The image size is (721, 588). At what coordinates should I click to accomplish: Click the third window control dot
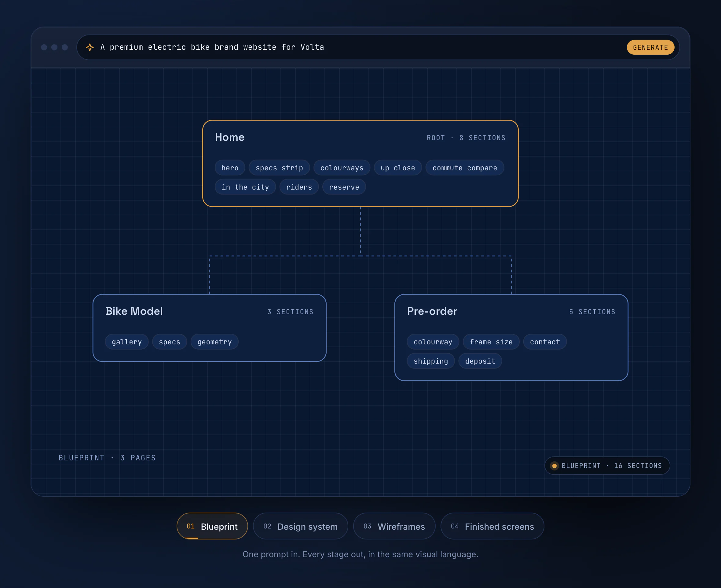pyautogui.click(x=65, y=47)
